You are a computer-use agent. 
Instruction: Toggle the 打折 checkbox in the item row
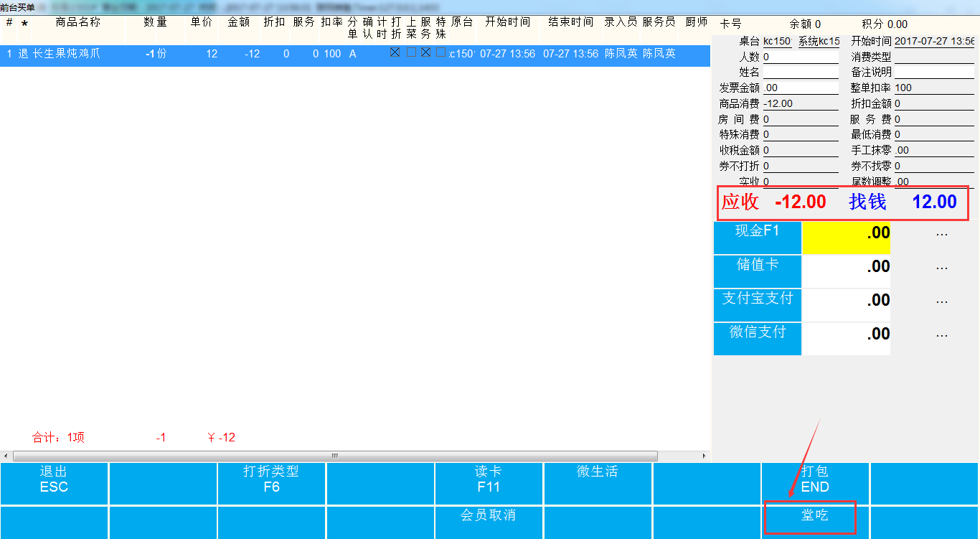[x=395, y=52]
